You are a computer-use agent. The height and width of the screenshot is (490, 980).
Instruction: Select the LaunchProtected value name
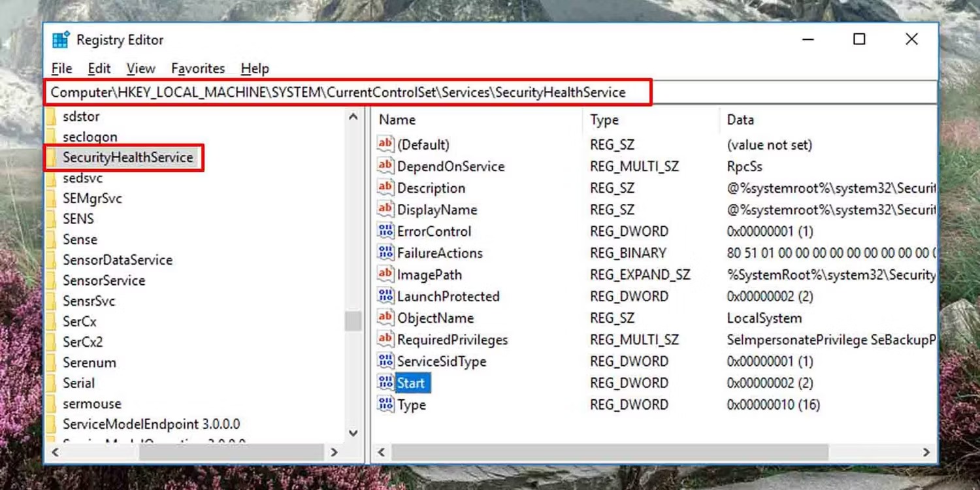(x=448, y=296)
